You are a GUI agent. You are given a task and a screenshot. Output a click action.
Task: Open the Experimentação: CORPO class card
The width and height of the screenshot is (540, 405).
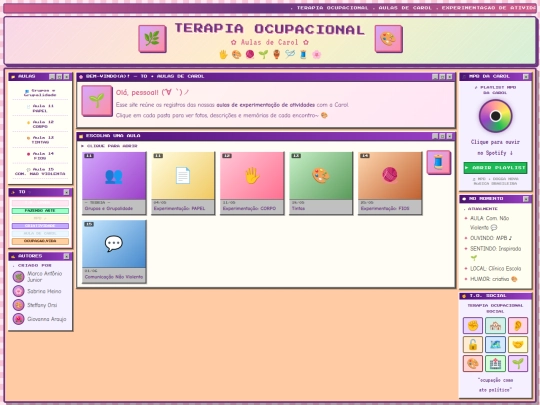(x=252, y=183)
